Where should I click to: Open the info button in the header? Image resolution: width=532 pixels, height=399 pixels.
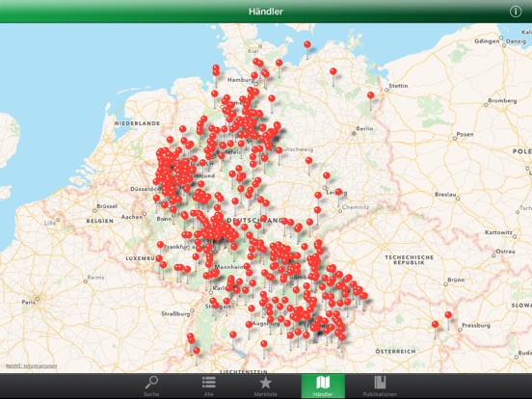click(516, 12)
